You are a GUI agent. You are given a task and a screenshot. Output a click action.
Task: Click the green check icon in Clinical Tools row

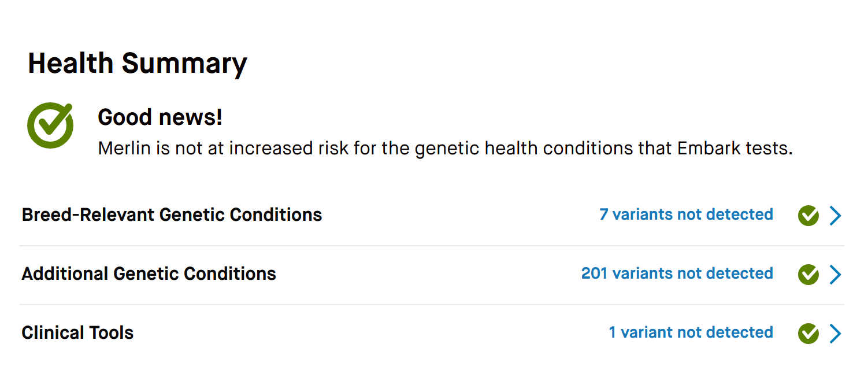coord(808,334)
